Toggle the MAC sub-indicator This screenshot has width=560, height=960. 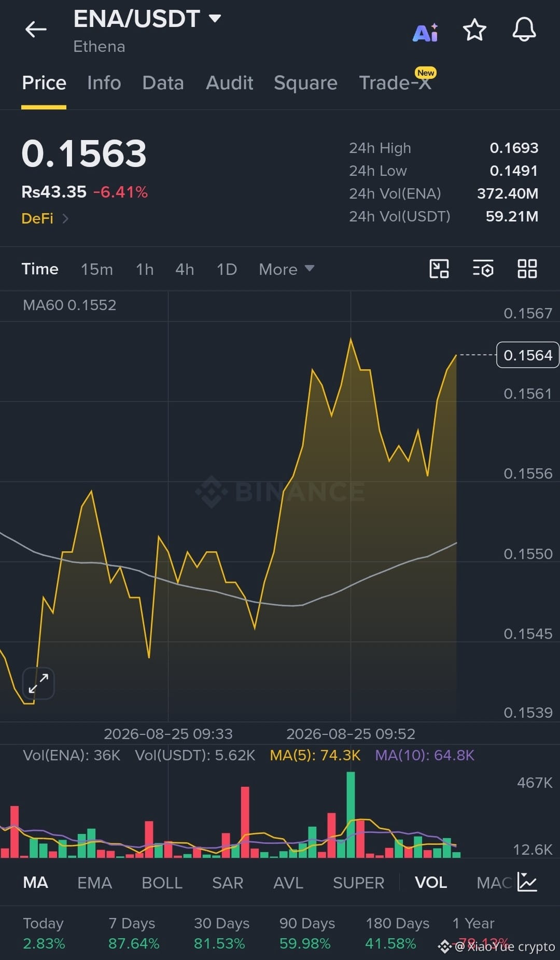[x=495, y=882]
